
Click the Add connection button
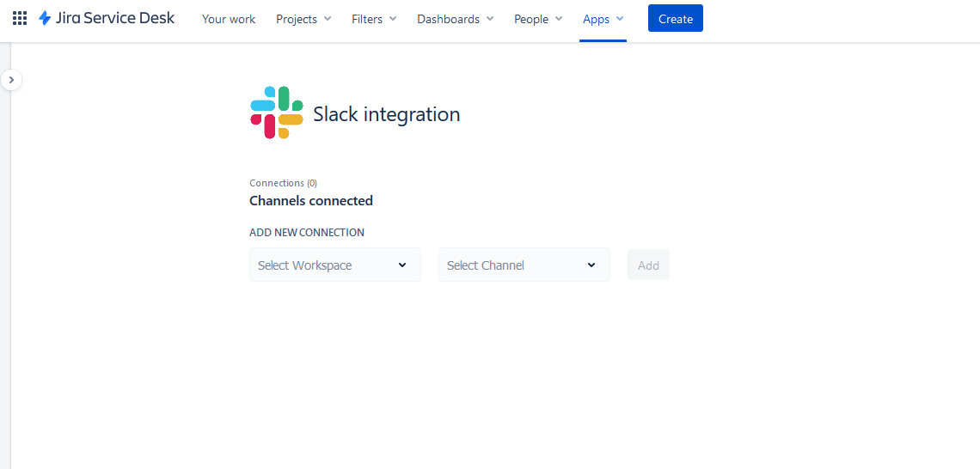pos(649,265)
